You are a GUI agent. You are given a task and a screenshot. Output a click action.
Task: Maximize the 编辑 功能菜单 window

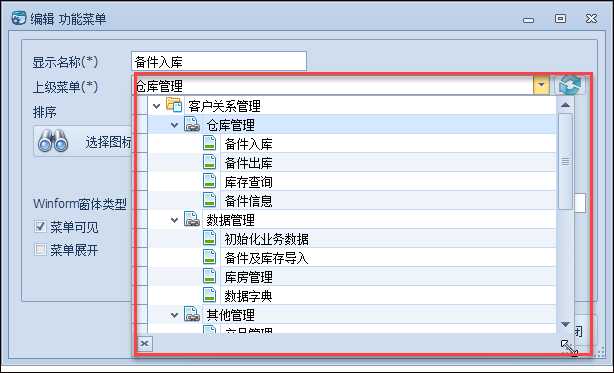pyautogui.click(x=560, y=18)
